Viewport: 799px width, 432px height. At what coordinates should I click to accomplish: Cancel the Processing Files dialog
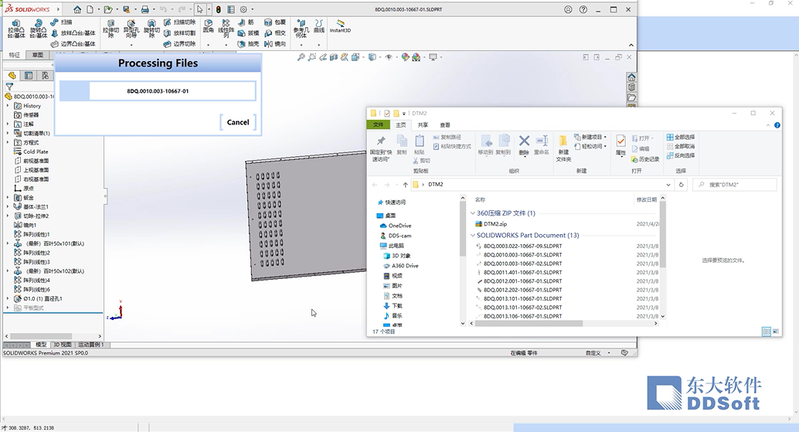coord(237,122)
